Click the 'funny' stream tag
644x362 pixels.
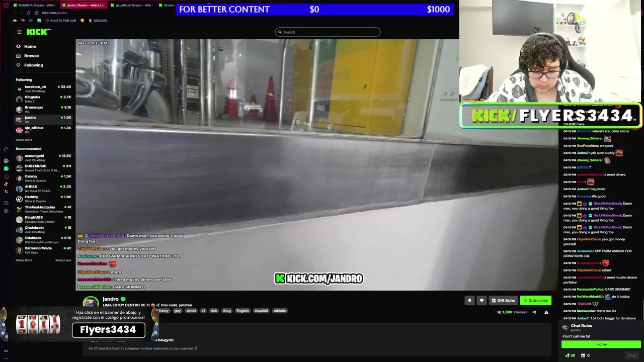click(x=164, y=311)
